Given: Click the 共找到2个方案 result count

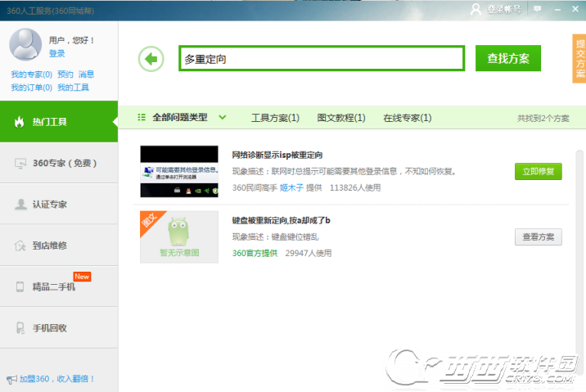Looking at the screenshot, I should (x=543, y=119).
